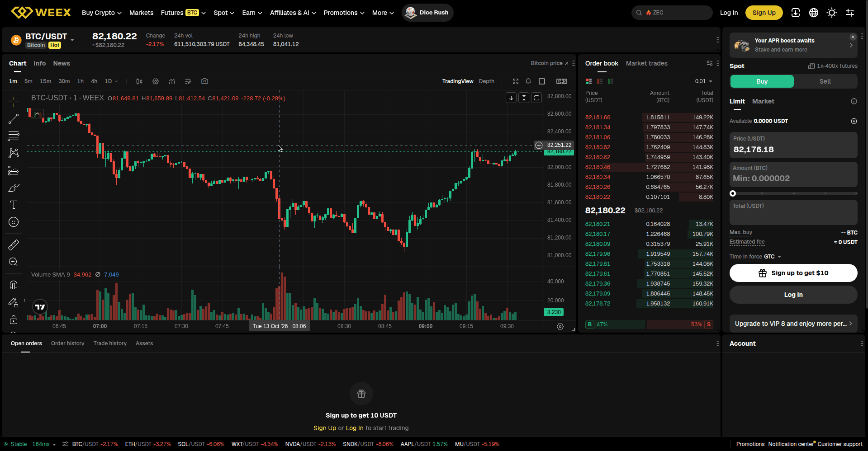Select the Market order tab

click(763, 101)
